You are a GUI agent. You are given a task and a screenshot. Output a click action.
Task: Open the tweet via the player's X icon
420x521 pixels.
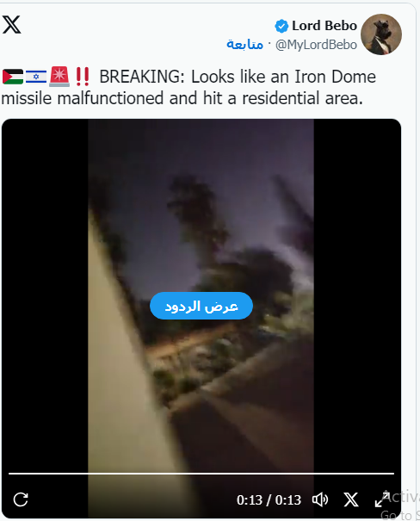tap(351, 499)
